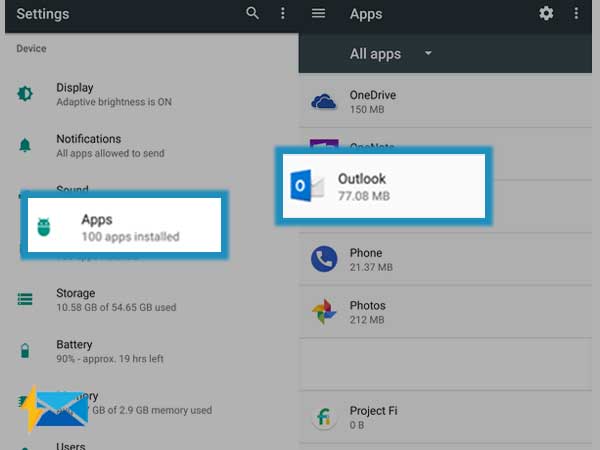Click the '150 MB' OneDrive size
The image size is (600, 450).
click(367, 109)
